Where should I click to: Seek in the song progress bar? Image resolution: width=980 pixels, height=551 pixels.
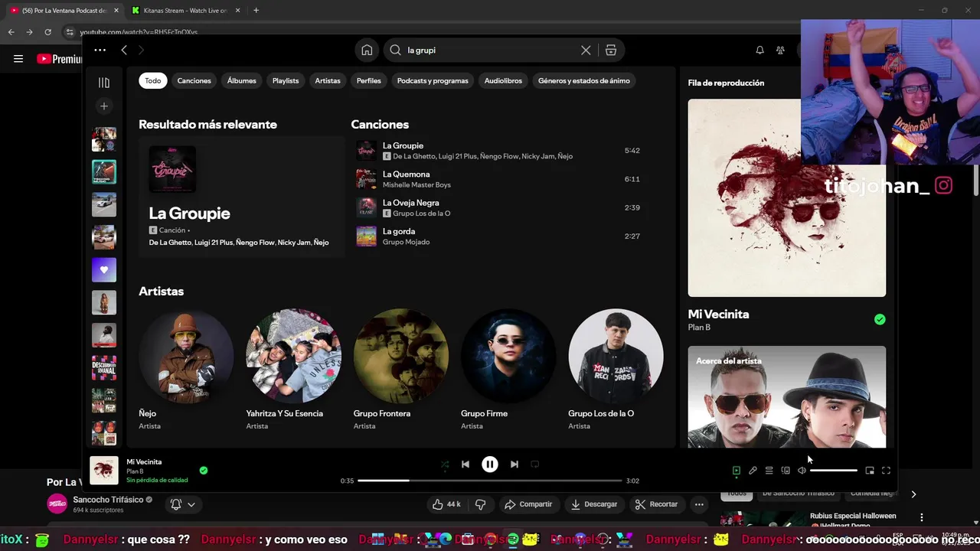pyautogui.click(x=489, y=481)
